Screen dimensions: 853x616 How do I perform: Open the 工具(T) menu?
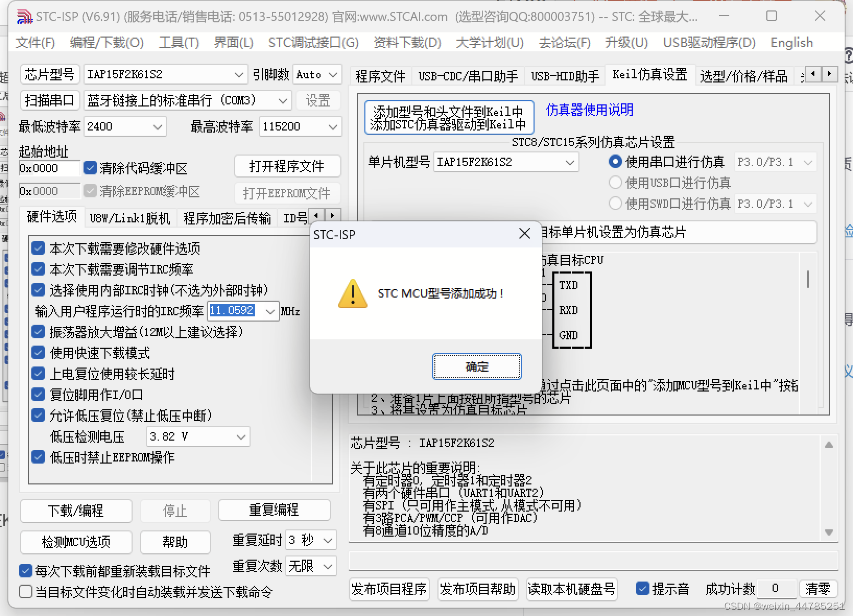point(179,42)
